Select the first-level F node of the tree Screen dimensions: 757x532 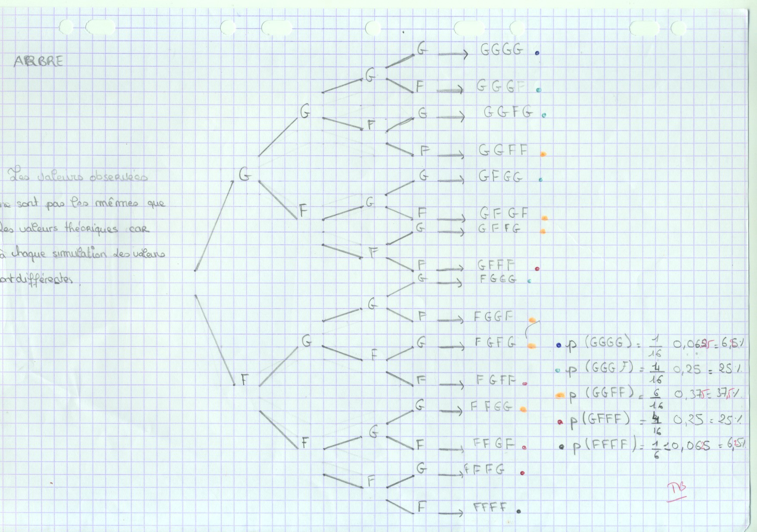[x=245, y=380]
